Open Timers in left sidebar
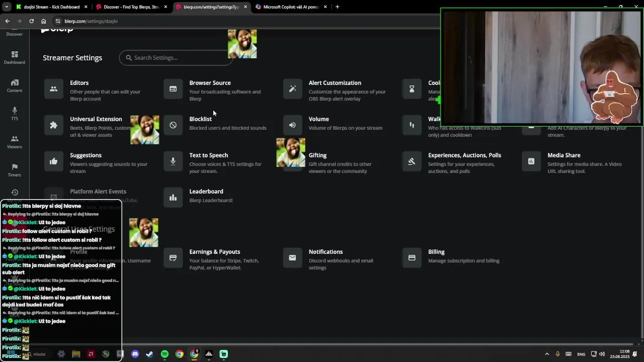Viewport: 644px width, 362px height. [15, 170]
